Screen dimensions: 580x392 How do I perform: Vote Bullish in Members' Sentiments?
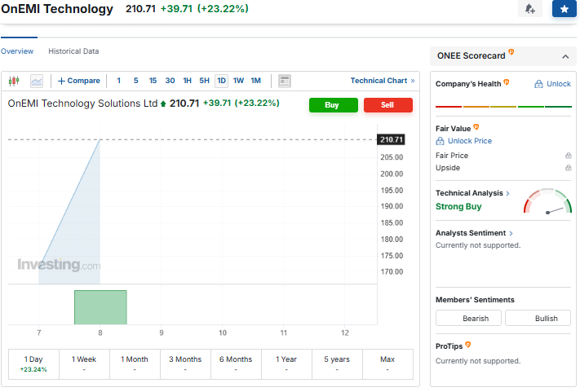point(538,318)
